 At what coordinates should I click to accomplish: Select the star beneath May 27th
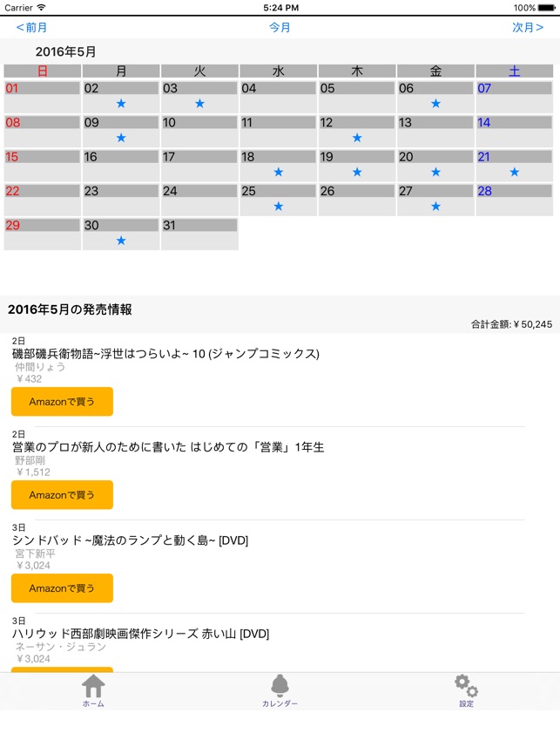pos(435,207)
